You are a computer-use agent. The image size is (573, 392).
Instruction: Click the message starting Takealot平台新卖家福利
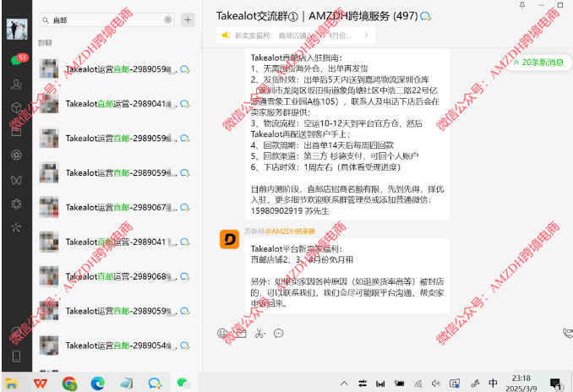(x=347, y=275)
